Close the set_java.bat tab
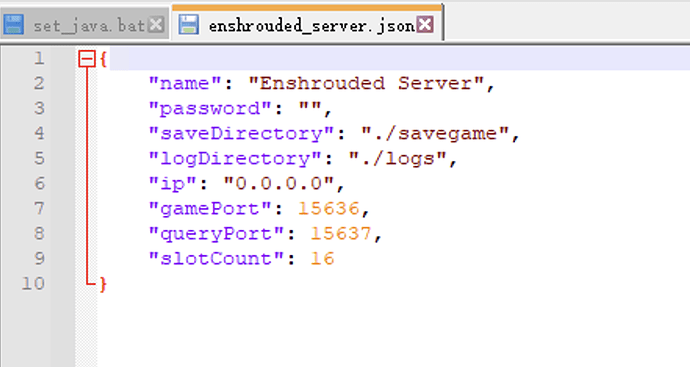The height and width of the screenshot is (367, 690). [x=156, y=25]
